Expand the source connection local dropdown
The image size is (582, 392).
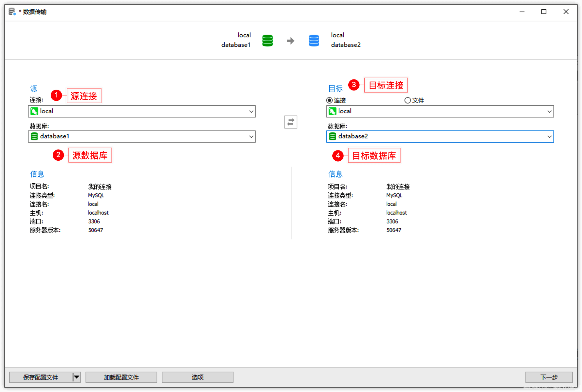[x=251, y=111]
